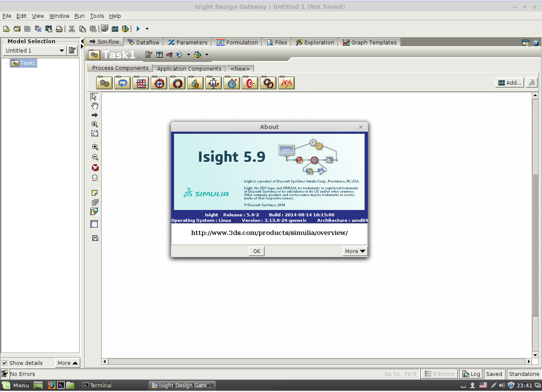Open dropdown arrow next to Task1 blue tool icon
Image resolution: width=542 pixels, height=392 pixels.
point(189,55)
